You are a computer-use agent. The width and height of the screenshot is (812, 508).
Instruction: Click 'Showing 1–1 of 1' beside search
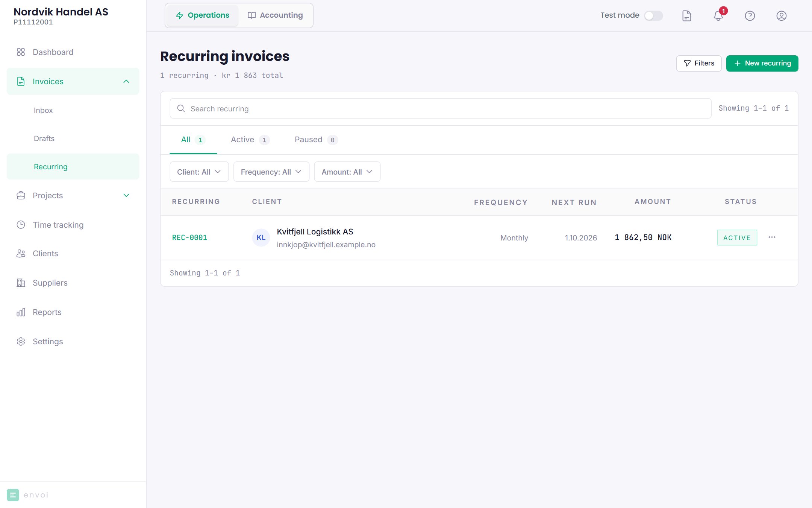pos(753,108)
